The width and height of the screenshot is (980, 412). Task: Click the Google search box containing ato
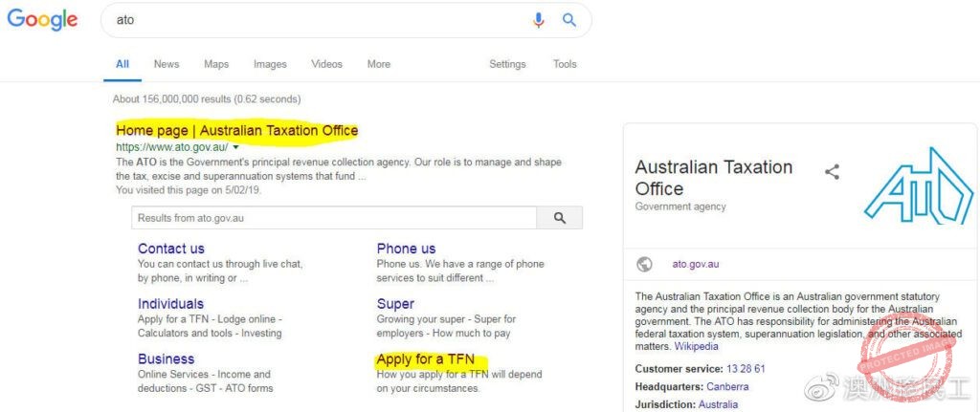click(316, 20)
